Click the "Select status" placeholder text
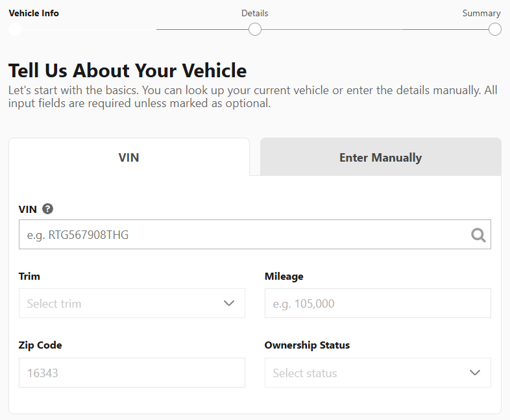The height and width of the screenshot is (420, 510). [x=305, y=373]
